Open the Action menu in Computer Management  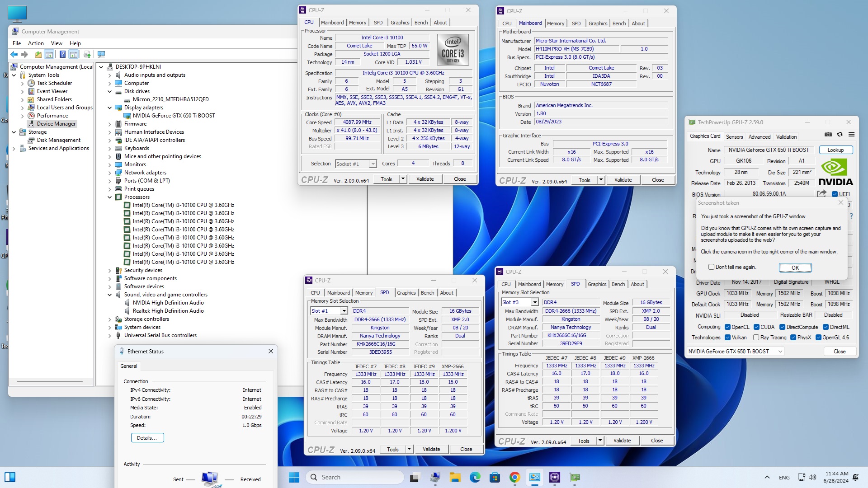[36, 43]
